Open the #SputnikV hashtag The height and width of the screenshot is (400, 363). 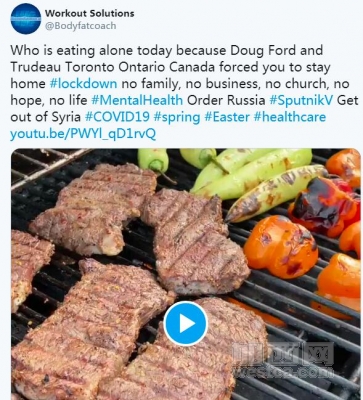[x=301, y=100]
